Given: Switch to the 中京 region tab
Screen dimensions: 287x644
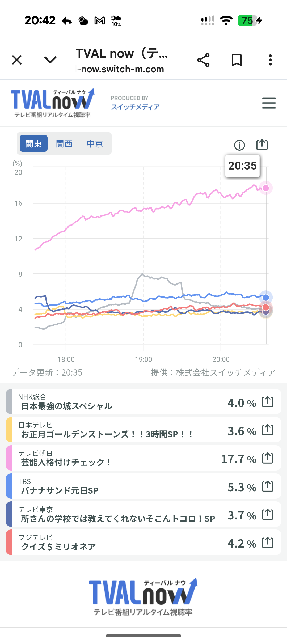Looking at the screenshot, I should click(x=95, y=143).
